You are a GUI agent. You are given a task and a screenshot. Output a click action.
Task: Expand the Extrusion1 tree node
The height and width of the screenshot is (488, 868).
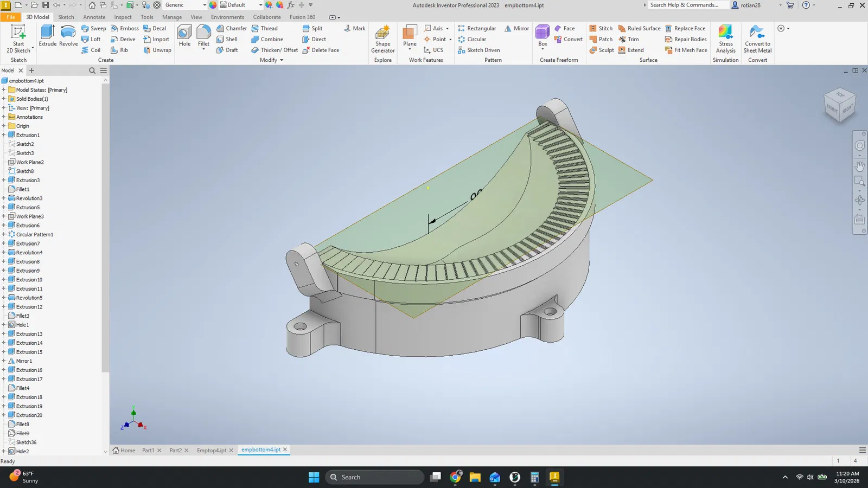(x=4, y=135)
